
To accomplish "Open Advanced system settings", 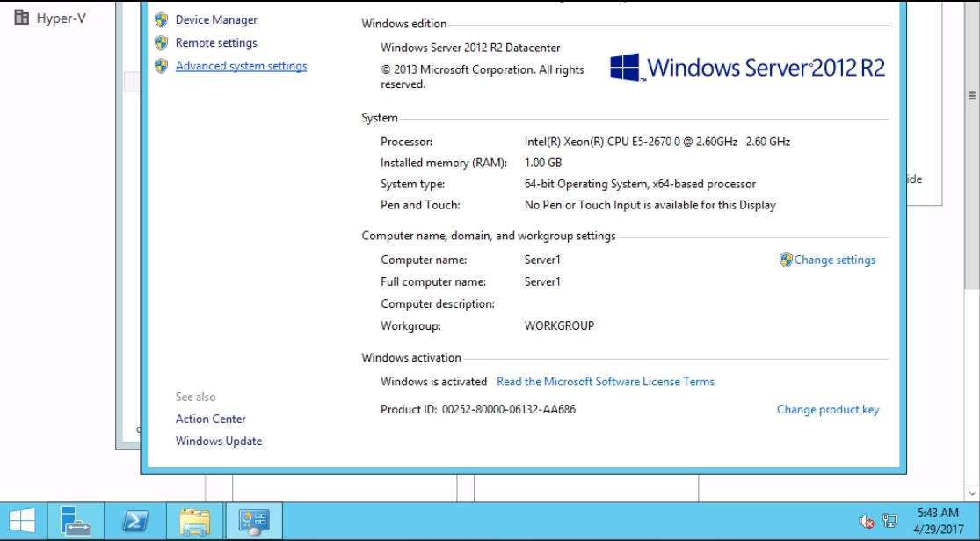I will [x=241, y=66].
